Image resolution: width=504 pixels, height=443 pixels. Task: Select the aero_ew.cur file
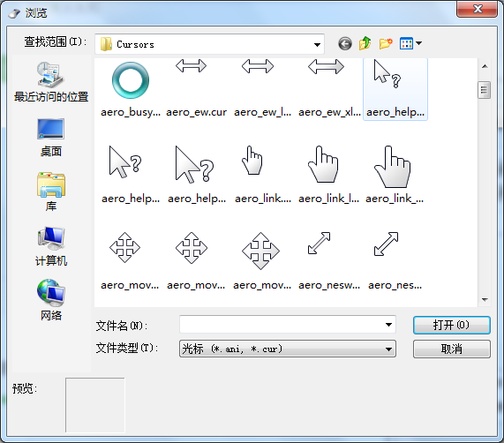click(x=196, y=88)
